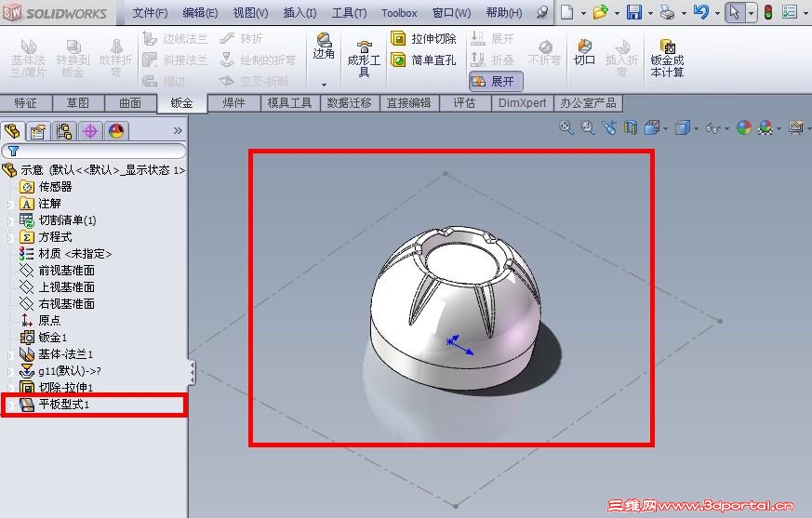
Task: Switch to the 模具工具 tab
Action: click(290, 103)
